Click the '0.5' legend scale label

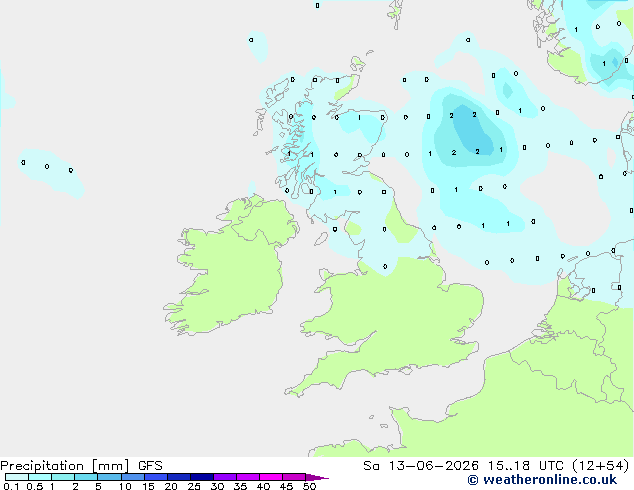click(x=34, y=486)
